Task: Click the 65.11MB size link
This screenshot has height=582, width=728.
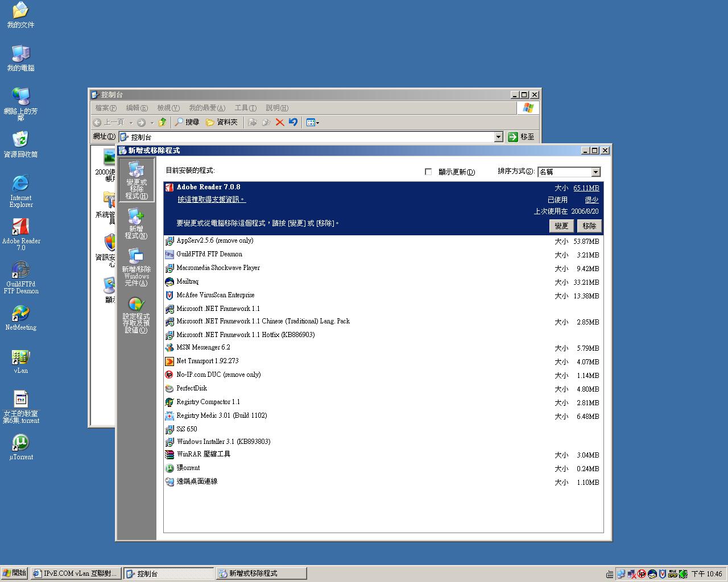Action: point(586,188)
